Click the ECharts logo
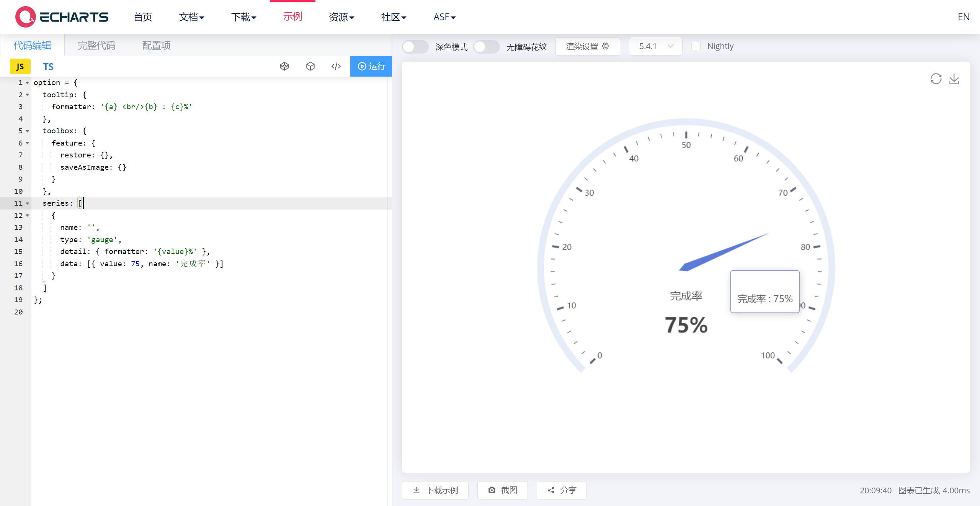The height and width of the screenshot is (506, 980). [x=61, y=16]
